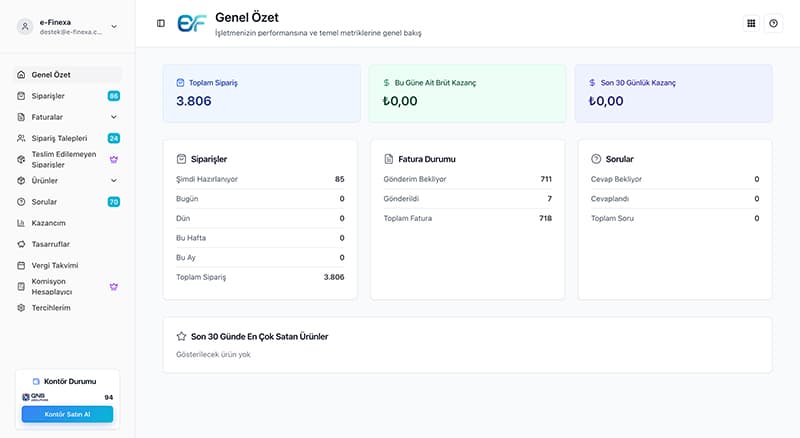Click the star icon beside En Çok Satan Ürünler
This screenshot has height=438, width=800.
[181, 336]
